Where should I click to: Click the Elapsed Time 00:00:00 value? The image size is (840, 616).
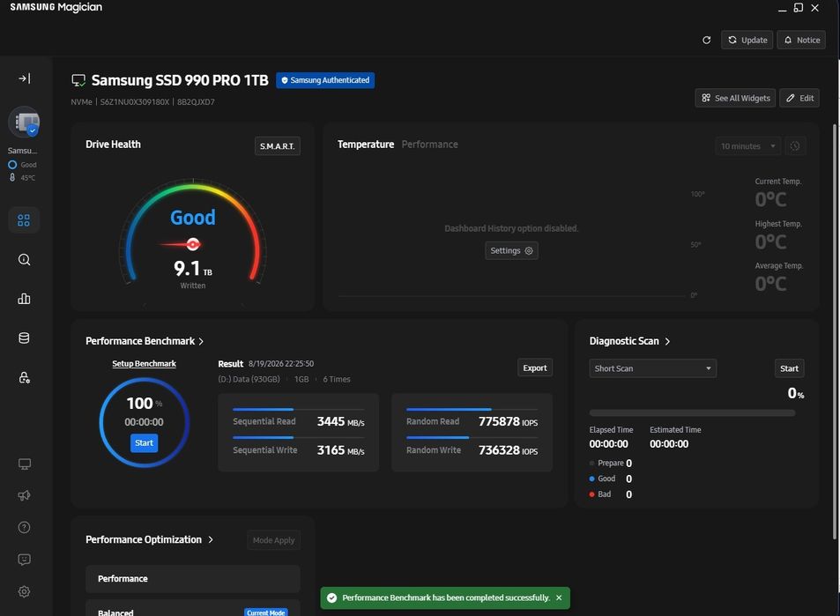(x=608, y=444)
